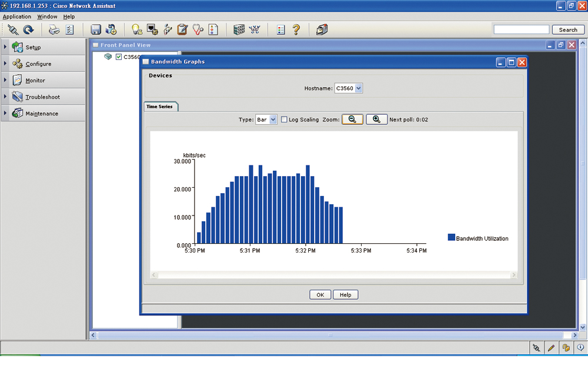Click the Next poll countdown text
The image size is (588, 368).
tap(409, 120)
